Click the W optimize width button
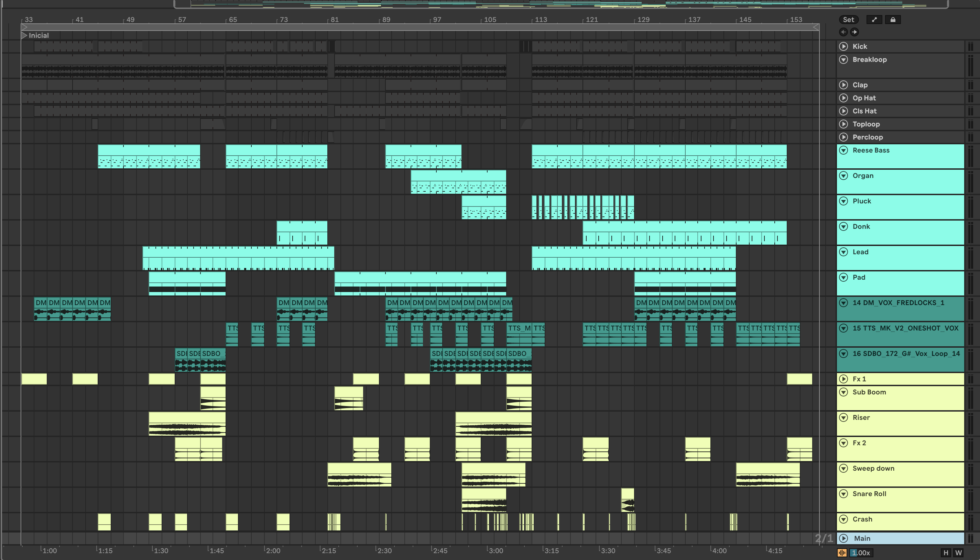The width and height of the screenshot is (980, 560). [x=958, y=553]
